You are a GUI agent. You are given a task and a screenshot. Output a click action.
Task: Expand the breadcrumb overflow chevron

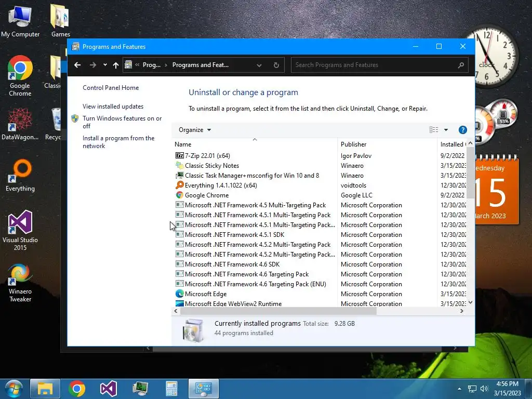point(137,65)
